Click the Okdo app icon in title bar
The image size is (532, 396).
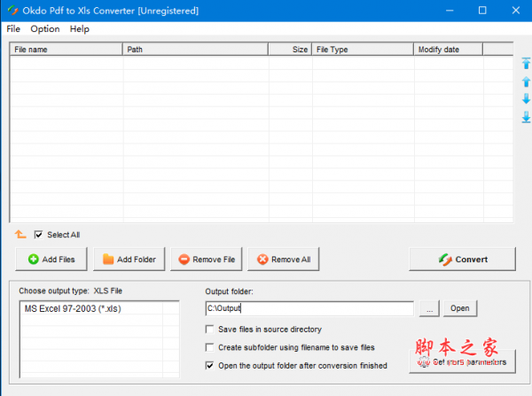[12, 11]
